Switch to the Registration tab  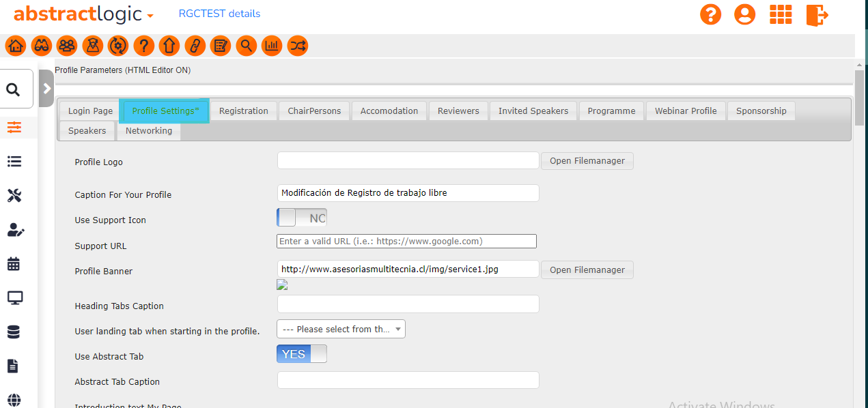click(x=243, y=111)
